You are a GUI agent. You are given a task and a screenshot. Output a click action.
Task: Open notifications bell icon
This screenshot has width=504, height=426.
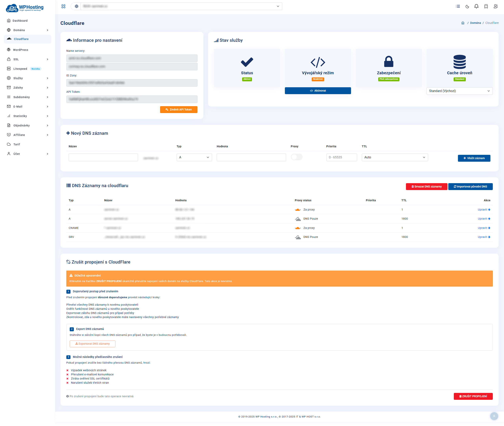tap(476, 6)
